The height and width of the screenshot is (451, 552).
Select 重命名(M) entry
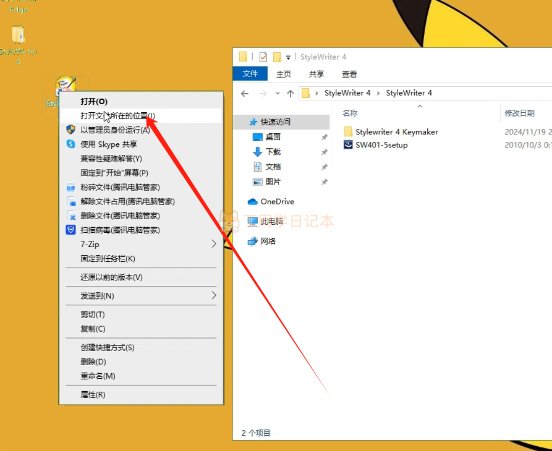point(141,376)
